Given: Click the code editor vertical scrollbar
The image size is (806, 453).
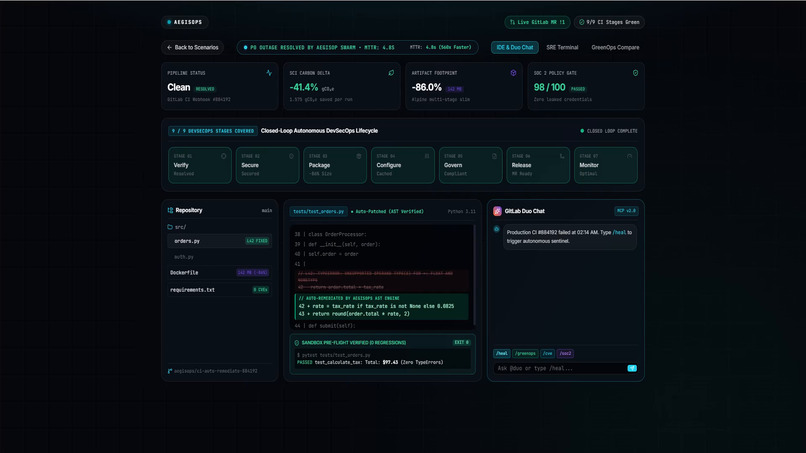Looking at the screenshot, I should tap(473, 275).
